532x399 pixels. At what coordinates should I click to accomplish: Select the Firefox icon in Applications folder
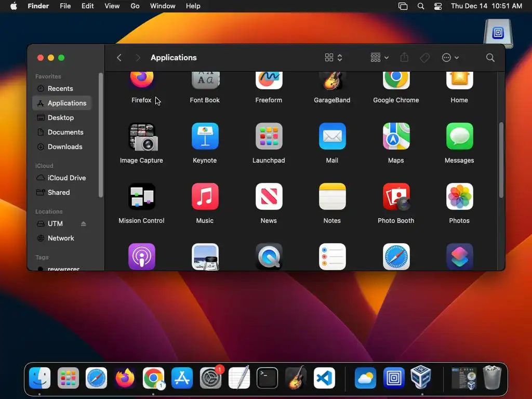141,81
